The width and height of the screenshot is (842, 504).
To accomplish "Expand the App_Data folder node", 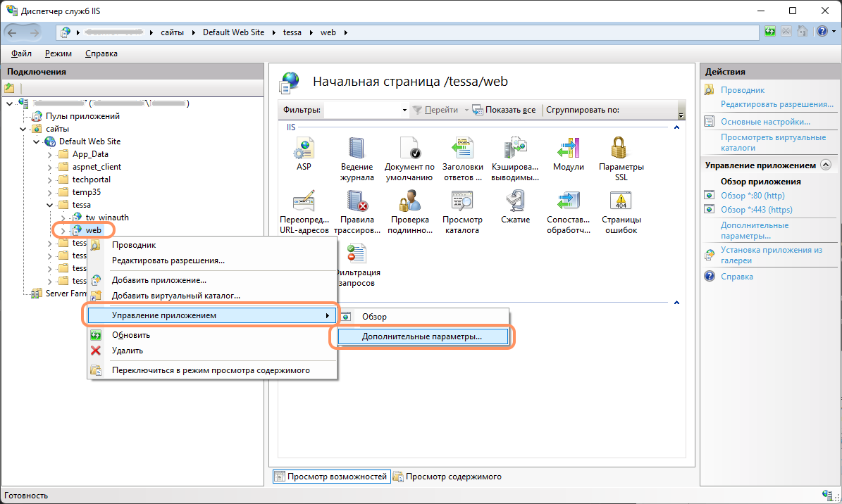I will point(49,154).
